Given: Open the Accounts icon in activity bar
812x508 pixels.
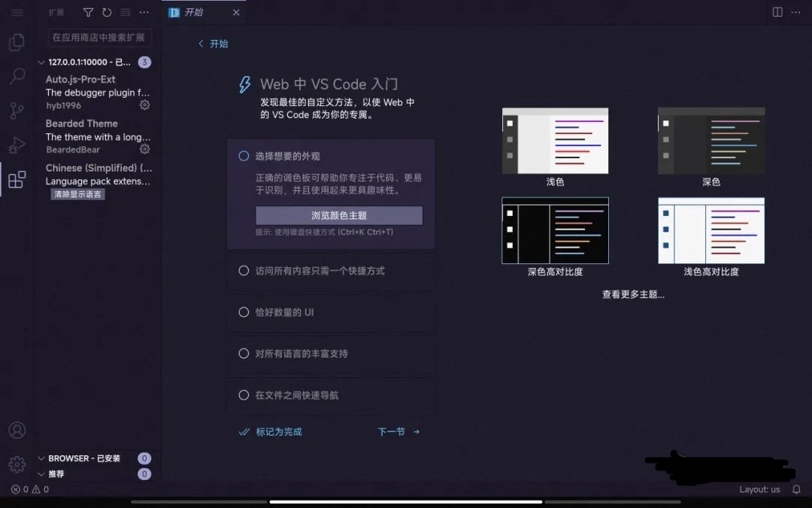Looking at the screenshot, I should click(x=17, y=430).
